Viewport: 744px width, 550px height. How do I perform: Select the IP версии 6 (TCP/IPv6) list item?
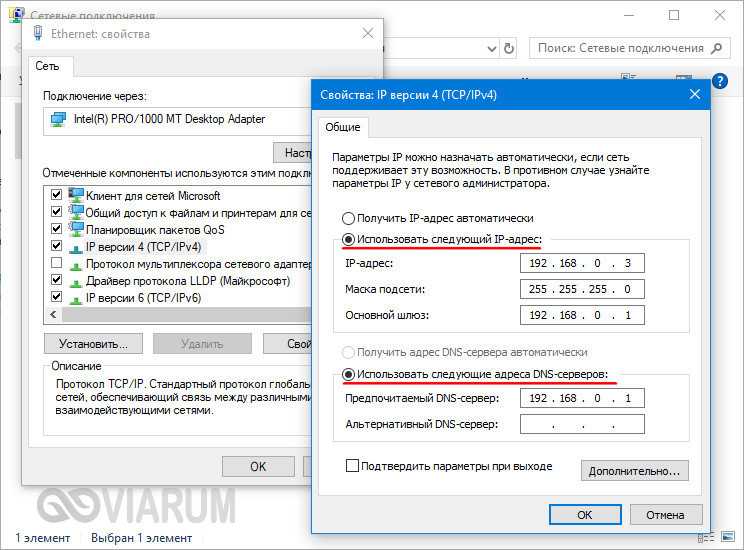tap(143, 298)
